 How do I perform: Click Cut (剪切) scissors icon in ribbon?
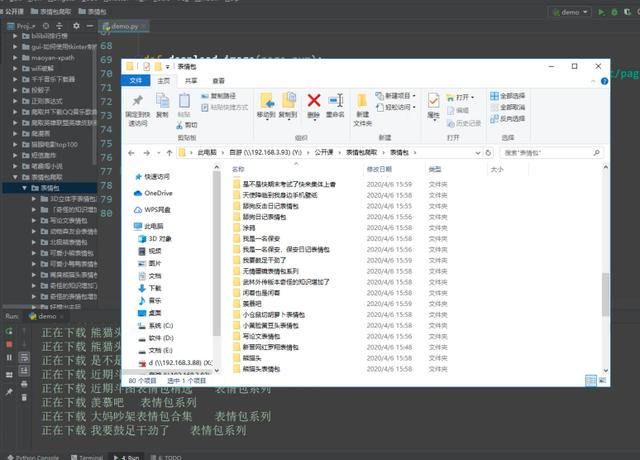[x=187, y=125]
